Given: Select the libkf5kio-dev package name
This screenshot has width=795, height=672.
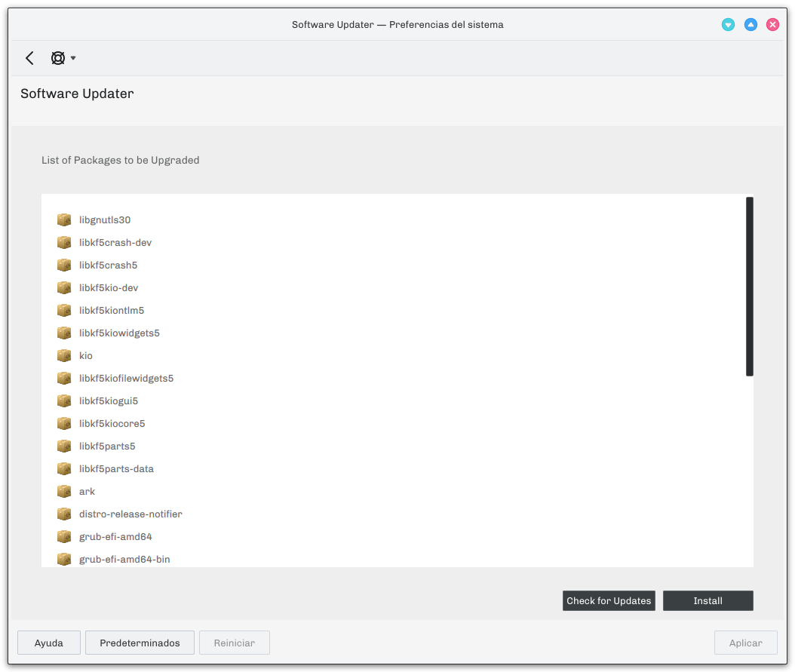Looking at the screenshot, I should pos(109,288).
